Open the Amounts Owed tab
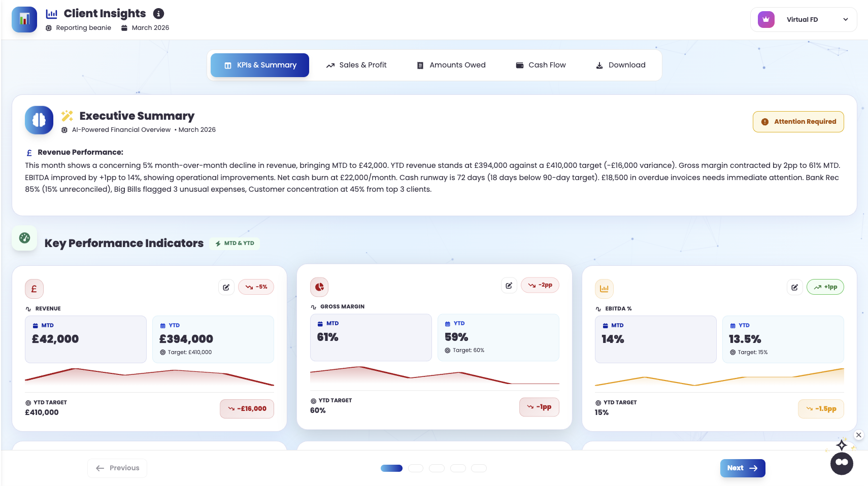This screenshot has height=486, width=868. (x=451, y=65)
